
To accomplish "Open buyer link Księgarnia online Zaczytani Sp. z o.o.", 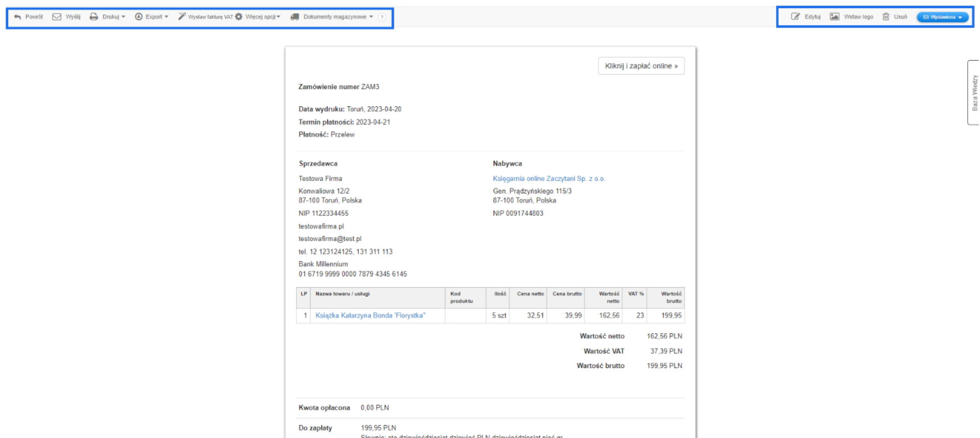I will click(549, 179).
